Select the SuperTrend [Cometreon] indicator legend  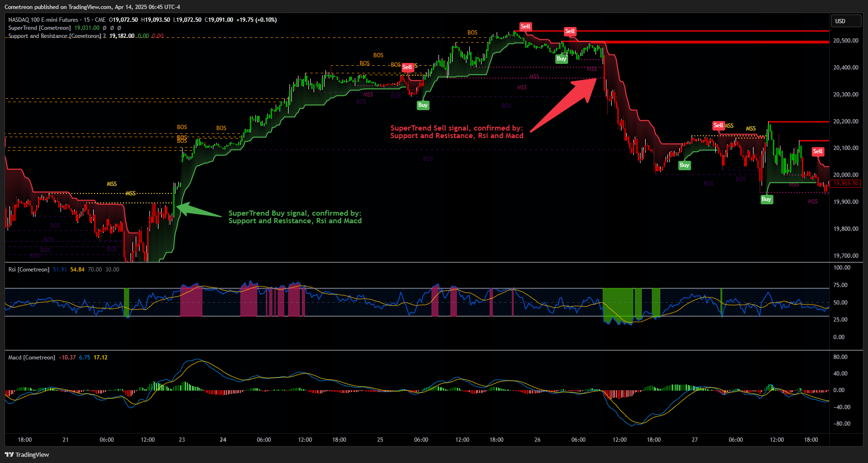pyautogui.click(x=39, y=28)
